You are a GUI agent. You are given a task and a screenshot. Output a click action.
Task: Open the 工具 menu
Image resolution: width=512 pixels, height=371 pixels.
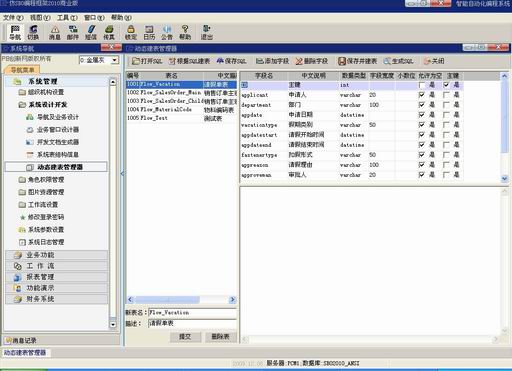tap(67, 17)
